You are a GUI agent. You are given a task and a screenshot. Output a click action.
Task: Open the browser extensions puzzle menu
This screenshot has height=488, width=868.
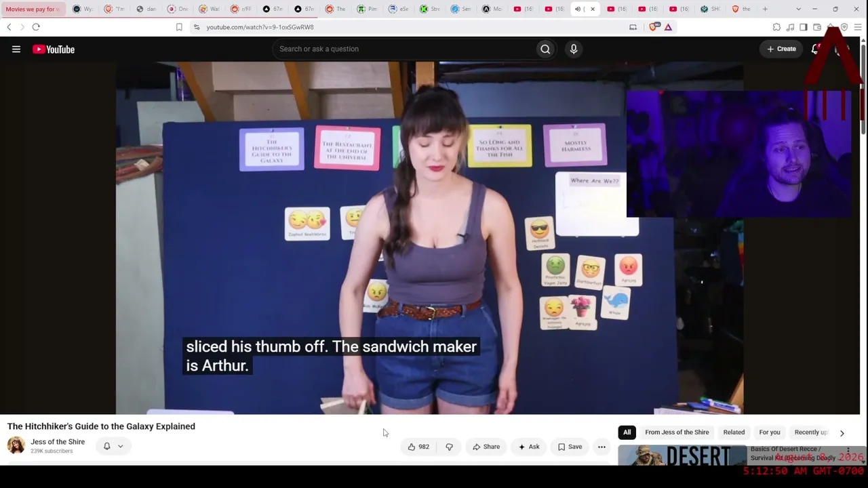point(776,27)
